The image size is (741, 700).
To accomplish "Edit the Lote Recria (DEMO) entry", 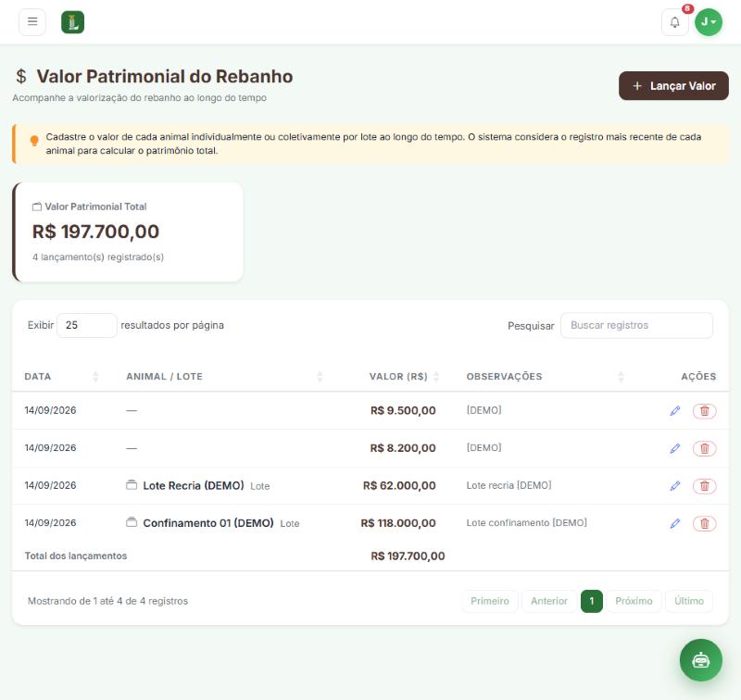I will tap(675, 485).
